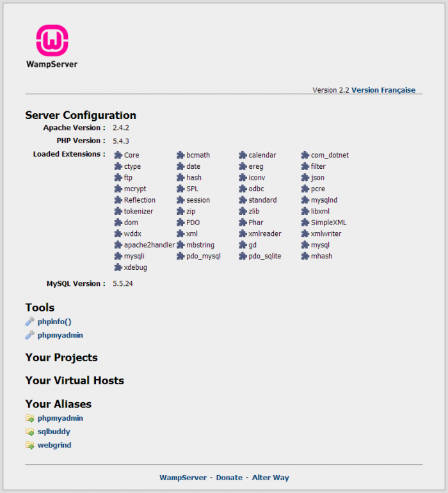Switch to Version Française
448x493 pixels.
pos(383,90)
